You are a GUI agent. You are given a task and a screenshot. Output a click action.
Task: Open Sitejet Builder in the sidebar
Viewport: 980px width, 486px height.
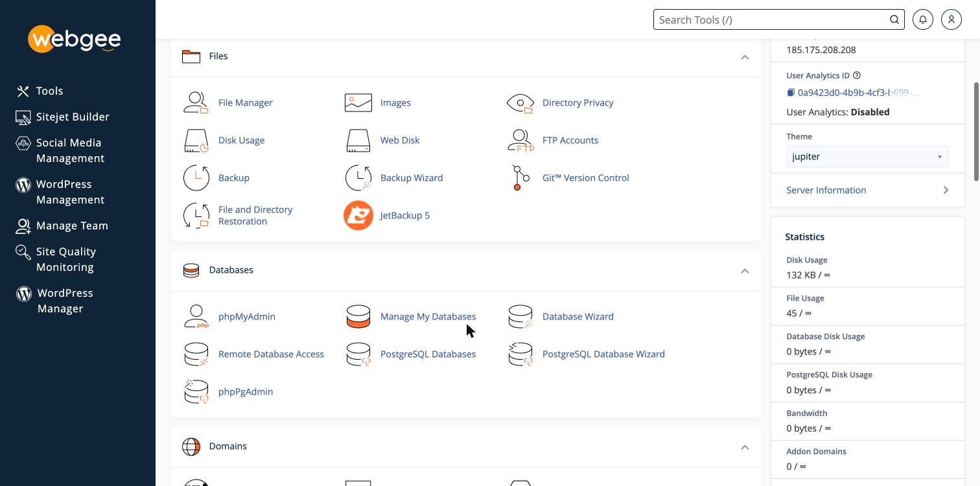click(x=63, y=117)
